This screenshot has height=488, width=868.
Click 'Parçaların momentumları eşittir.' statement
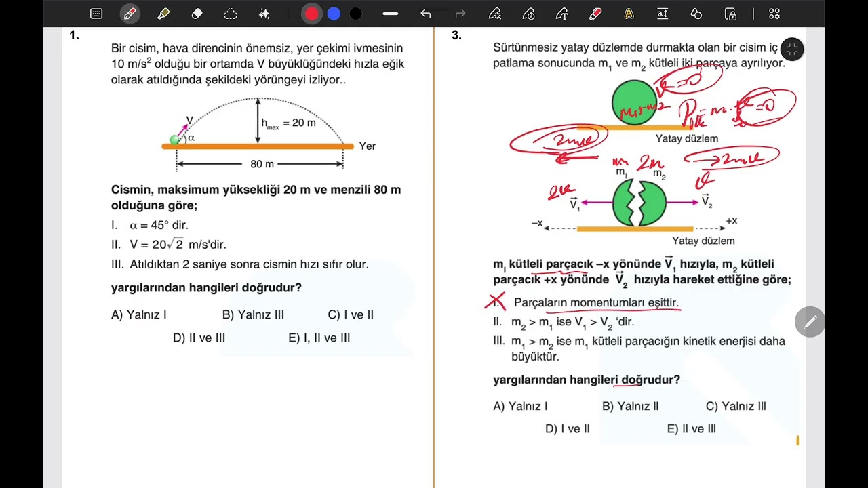596,302
